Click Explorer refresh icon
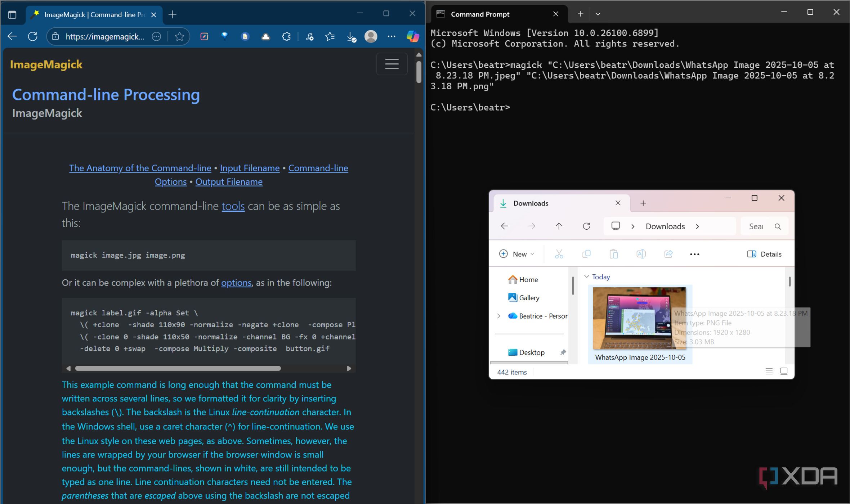This screenshot has width=850, height=504. 586,226
